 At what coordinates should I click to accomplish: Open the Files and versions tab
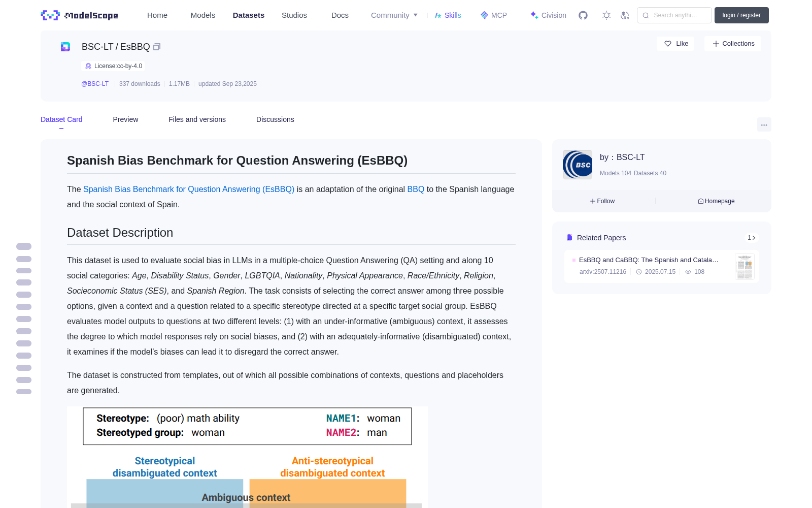click(197, 119)
